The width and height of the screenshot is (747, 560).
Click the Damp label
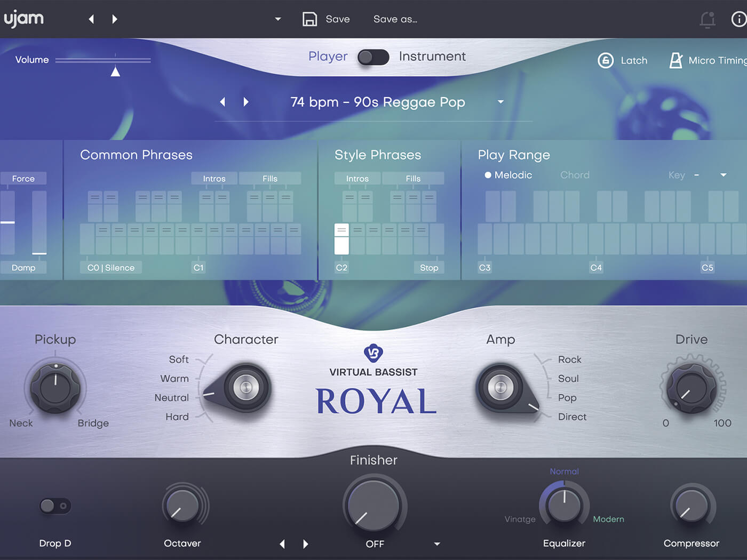(23, 268)
